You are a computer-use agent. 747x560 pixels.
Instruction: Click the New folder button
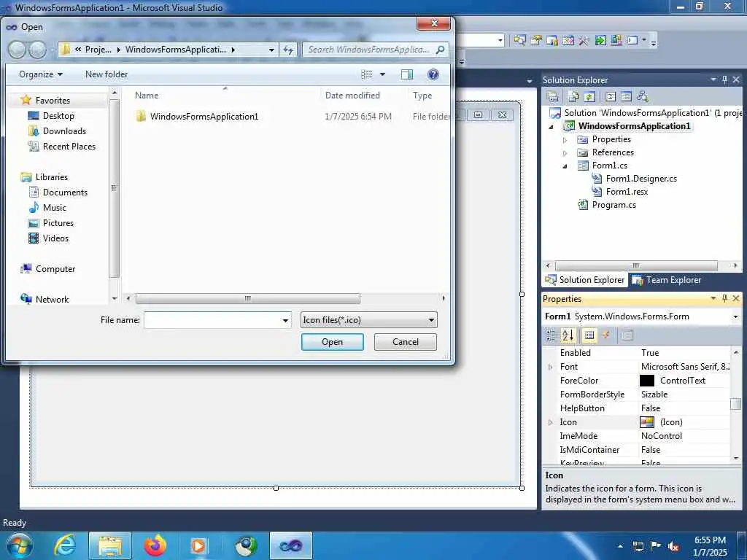(107, 74)
